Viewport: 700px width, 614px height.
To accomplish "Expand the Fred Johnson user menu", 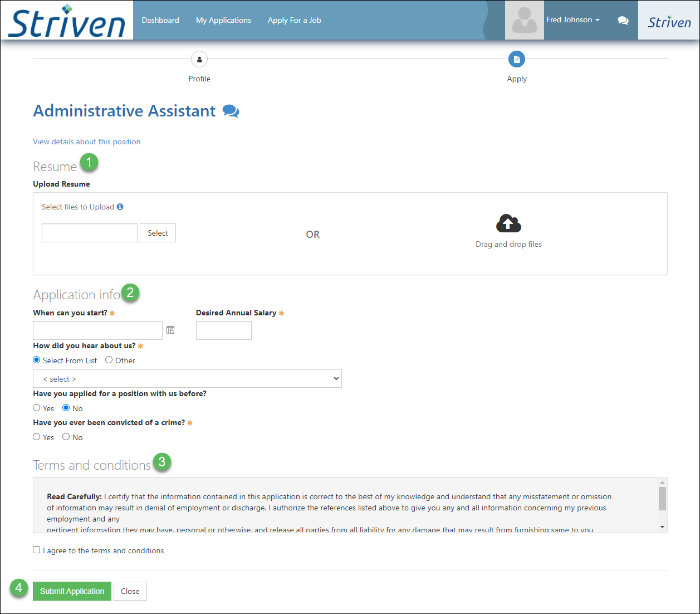I will pos(573,20).
